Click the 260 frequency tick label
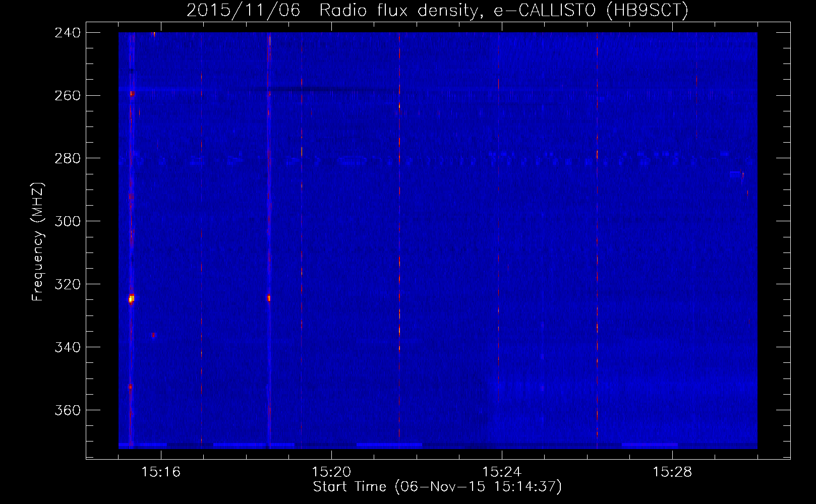This screenshot has width=816, height=504. click(68, 96)
